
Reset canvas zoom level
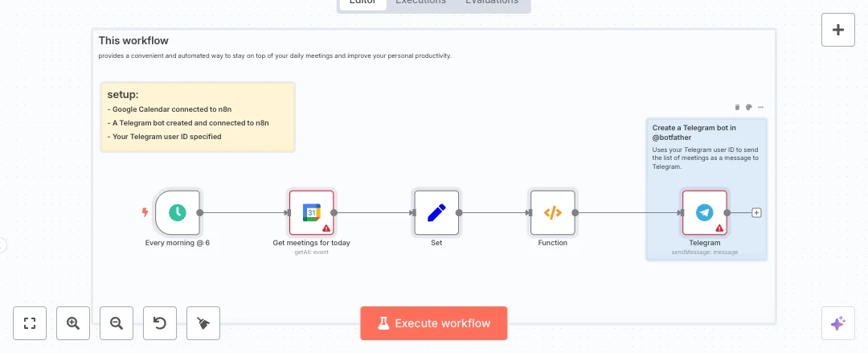point(160,323)
